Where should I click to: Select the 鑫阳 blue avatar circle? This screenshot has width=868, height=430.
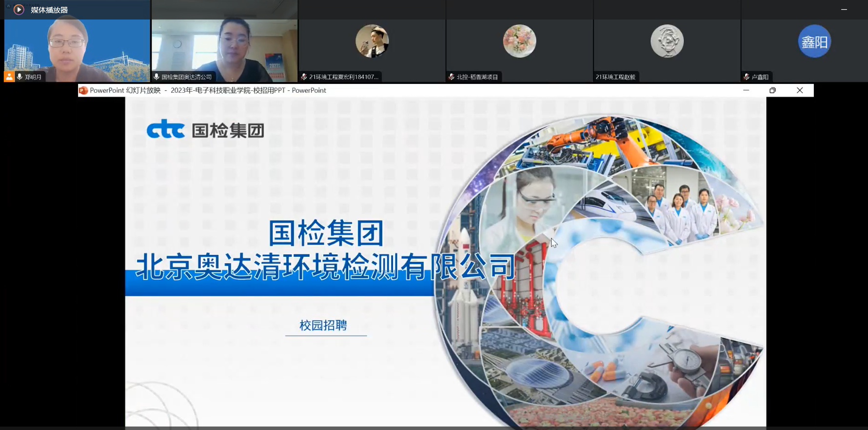pos(814,41)
